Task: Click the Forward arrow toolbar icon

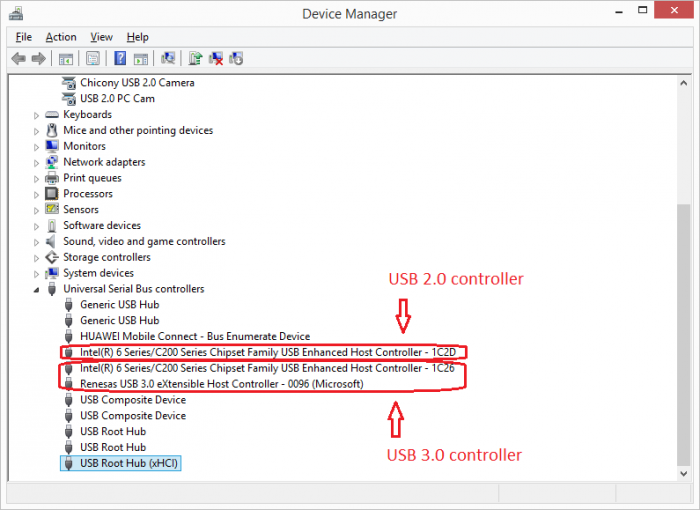Action: coord(39,59)
